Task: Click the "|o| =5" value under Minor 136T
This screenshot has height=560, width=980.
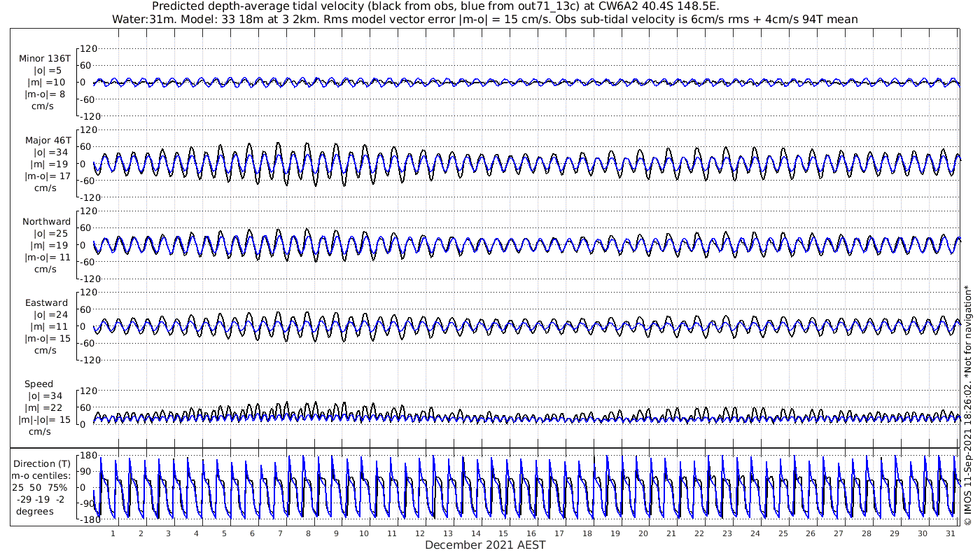Action: (x=49, y=70)
